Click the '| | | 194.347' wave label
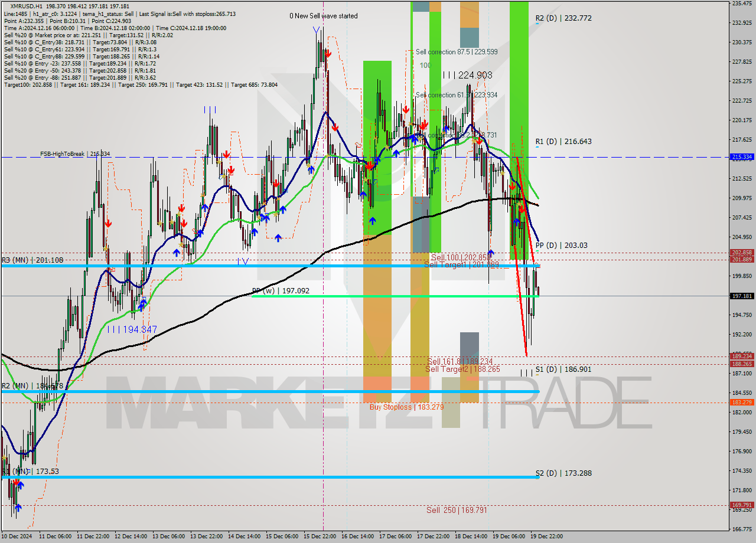Screen dimensions: 756x543 (x=132, y=329)
